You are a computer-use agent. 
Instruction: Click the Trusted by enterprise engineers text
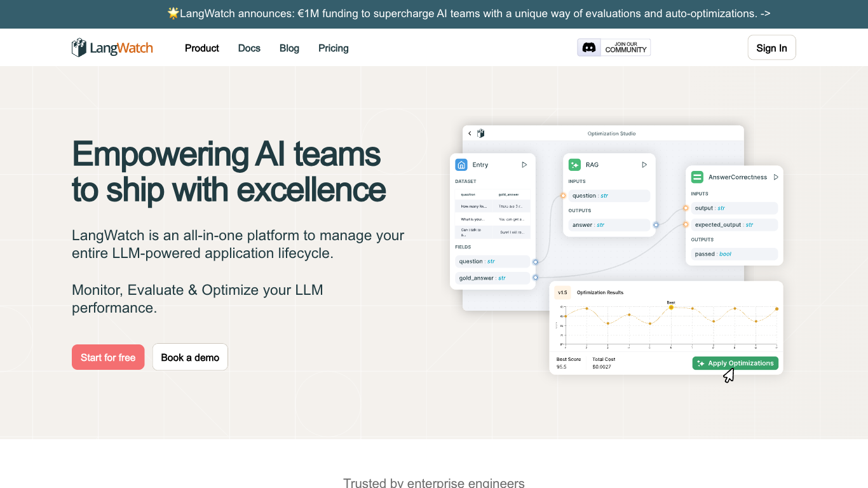[434, 483]
